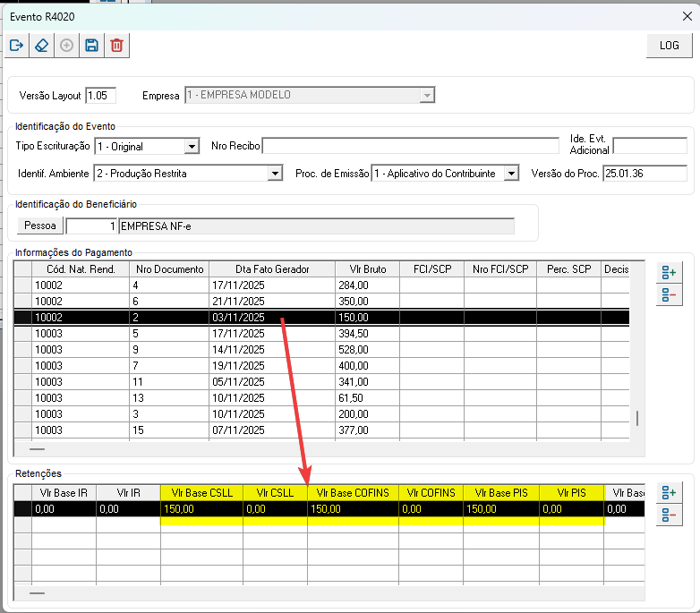700x613 pixels.
Task: Click the Vlr CSLL column header
Action: point(275,492)
